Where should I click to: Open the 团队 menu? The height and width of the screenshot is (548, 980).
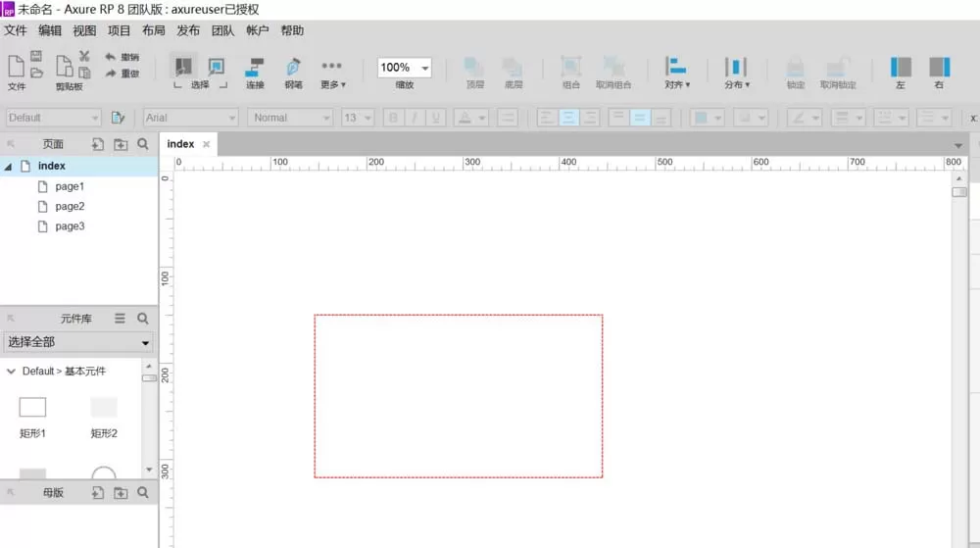pyautogui.click(x=222, y=30)
